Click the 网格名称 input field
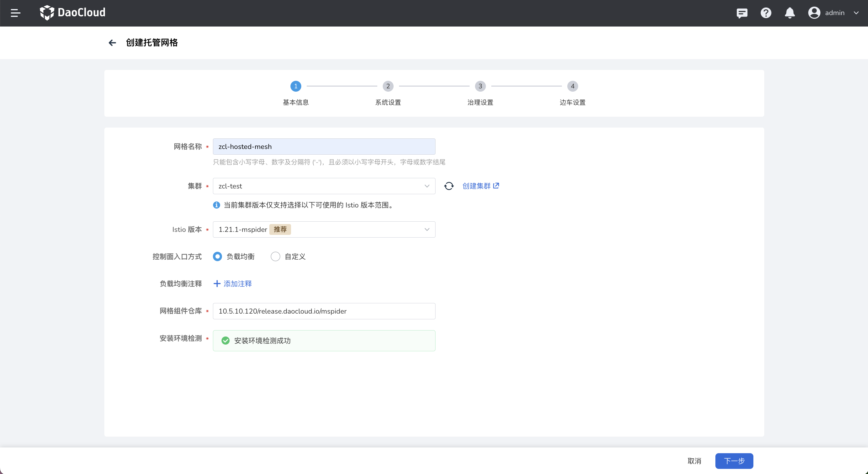The width and height of the screenshot is (868, 474). 324,147
